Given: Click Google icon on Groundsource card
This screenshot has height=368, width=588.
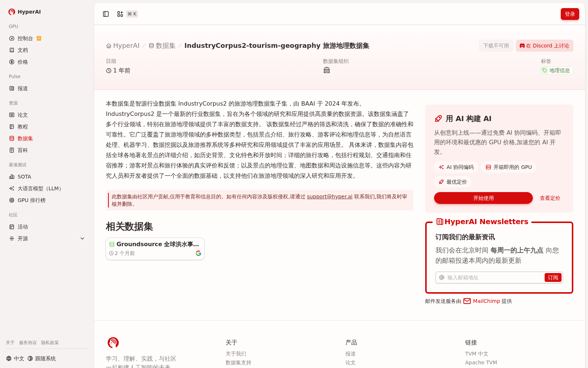Looking at the screenshot, I should click(198, 253).
